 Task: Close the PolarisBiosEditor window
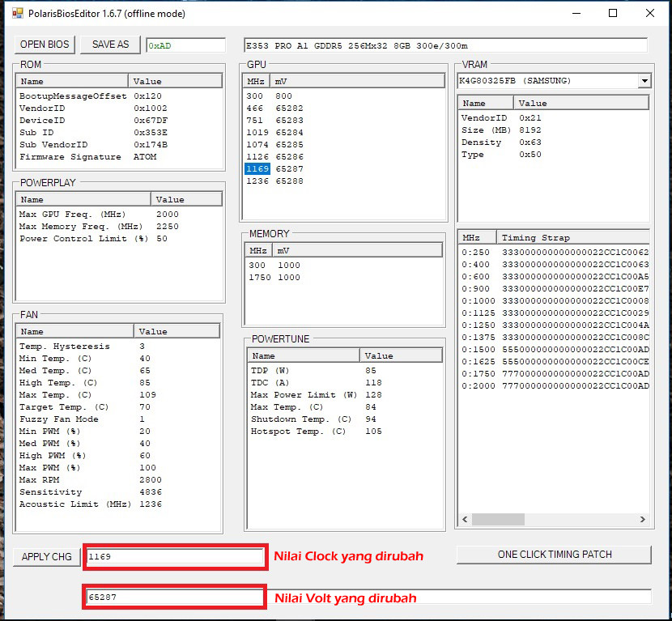click(x=649, y=13)
